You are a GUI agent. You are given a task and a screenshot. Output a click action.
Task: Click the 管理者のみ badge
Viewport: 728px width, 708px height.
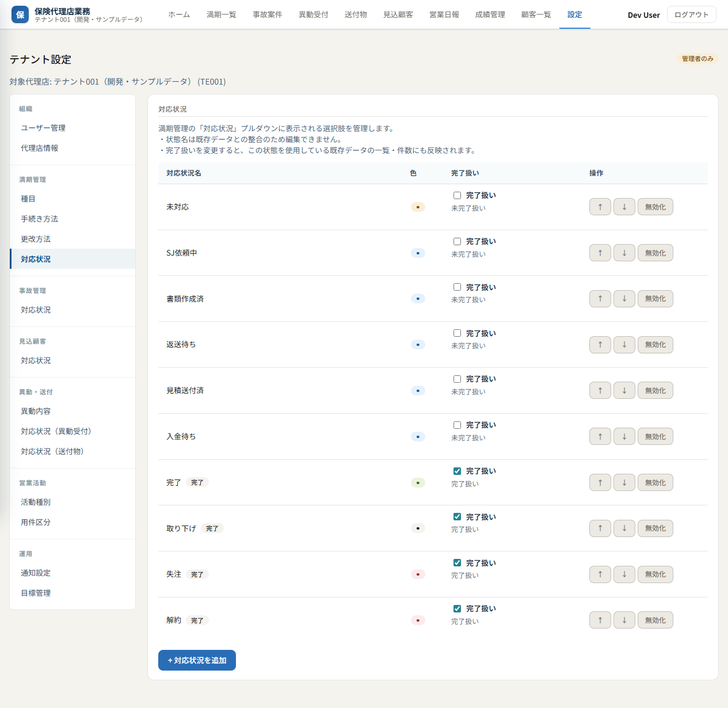click(x=697, y=59)
